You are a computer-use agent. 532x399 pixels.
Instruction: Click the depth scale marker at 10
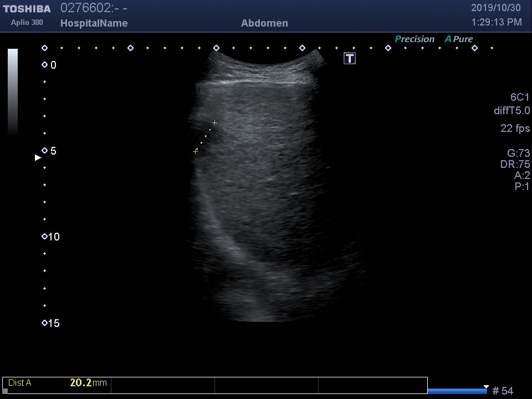[44, 237]
